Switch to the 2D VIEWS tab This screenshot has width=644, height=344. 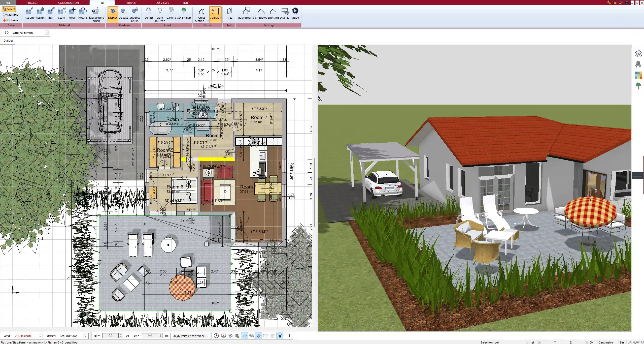(x=163, y=3)
